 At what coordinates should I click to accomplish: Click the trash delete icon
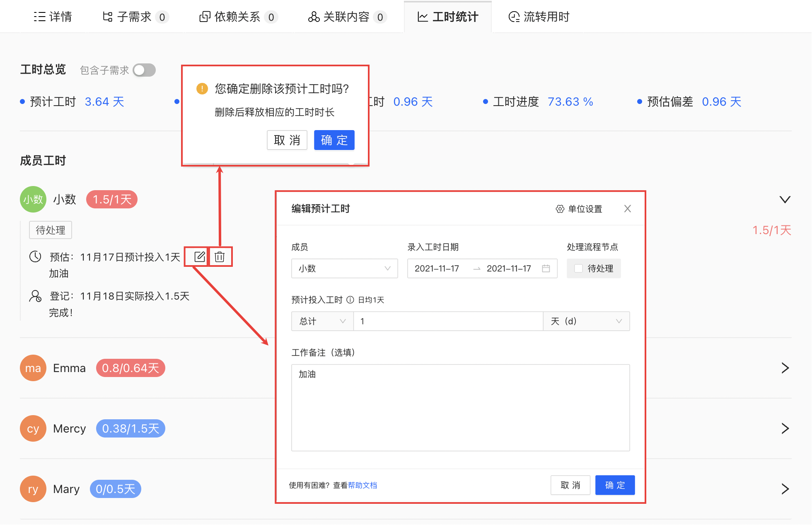click(220, 257)
